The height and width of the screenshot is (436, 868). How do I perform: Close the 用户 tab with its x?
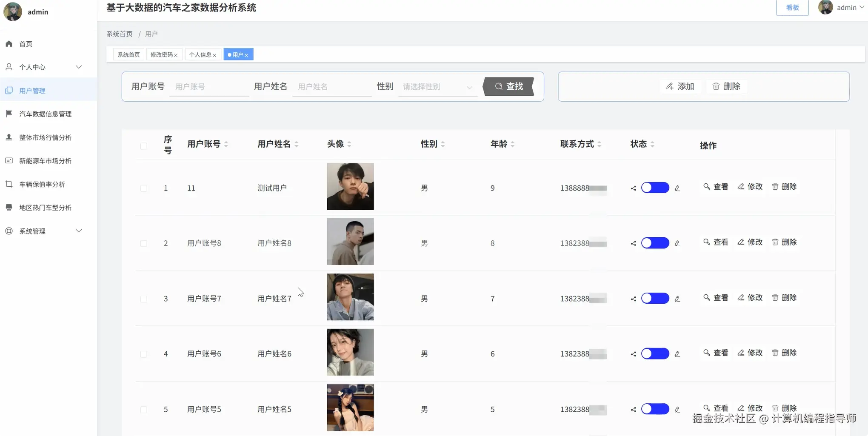point(246,55)
